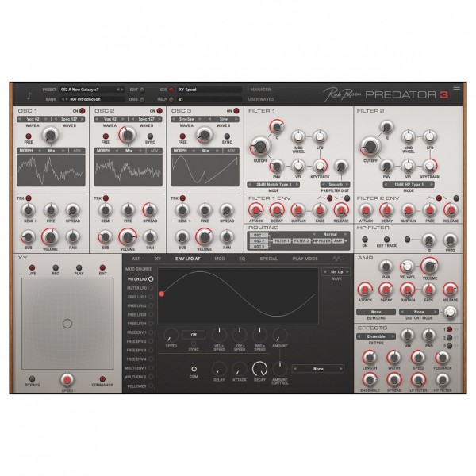Click the Filter 1 Q knob

[x=277, y=127]
